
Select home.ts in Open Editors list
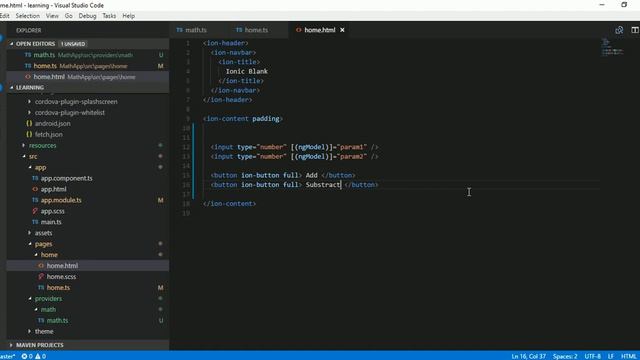pos(88,66)
